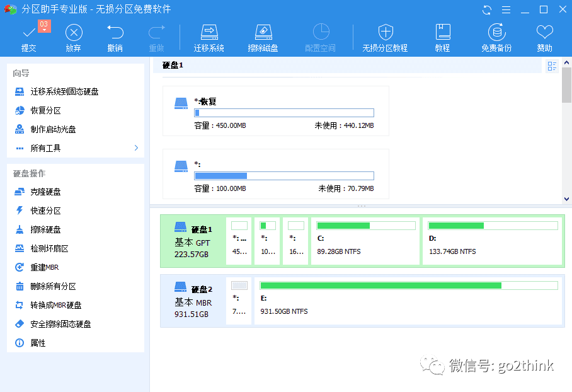The image size is (572, 392).
Task: Select 硬盘1 基本 GPT disk header
Action: (x=193, y=241)
